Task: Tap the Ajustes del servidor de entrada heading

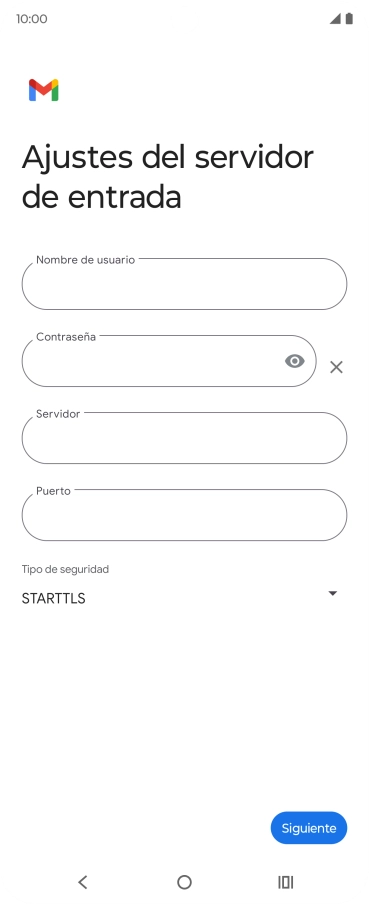Action: [x=168, y=176]
